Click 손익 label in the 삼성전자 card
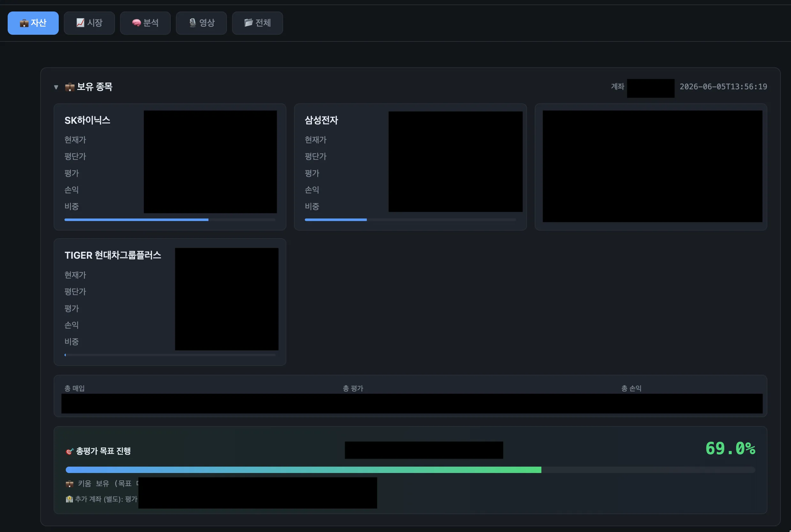Viewport: 791px width, 532px height. (312, 190)
